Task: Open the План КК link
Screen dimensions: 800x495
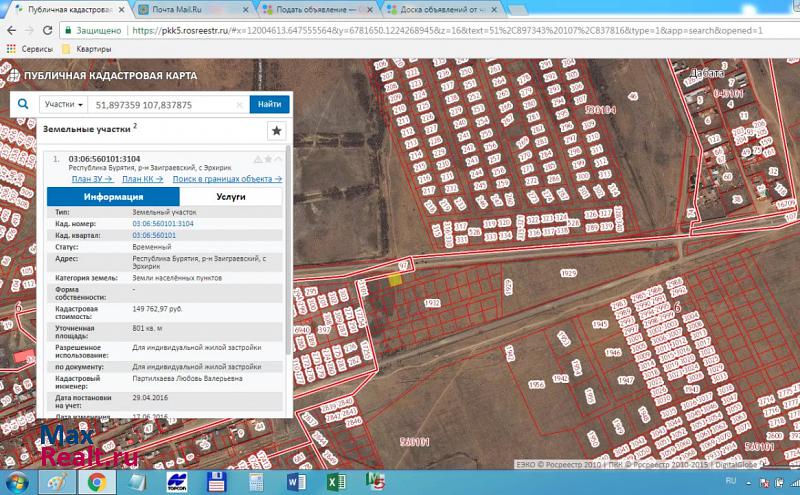Action: tap(142, 179)
